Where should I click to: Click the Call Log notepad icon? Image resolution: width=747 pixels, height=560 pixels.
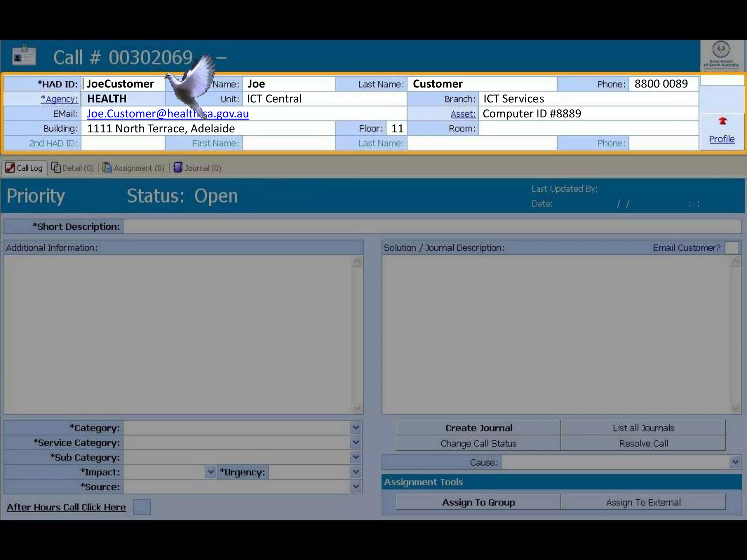10,168
